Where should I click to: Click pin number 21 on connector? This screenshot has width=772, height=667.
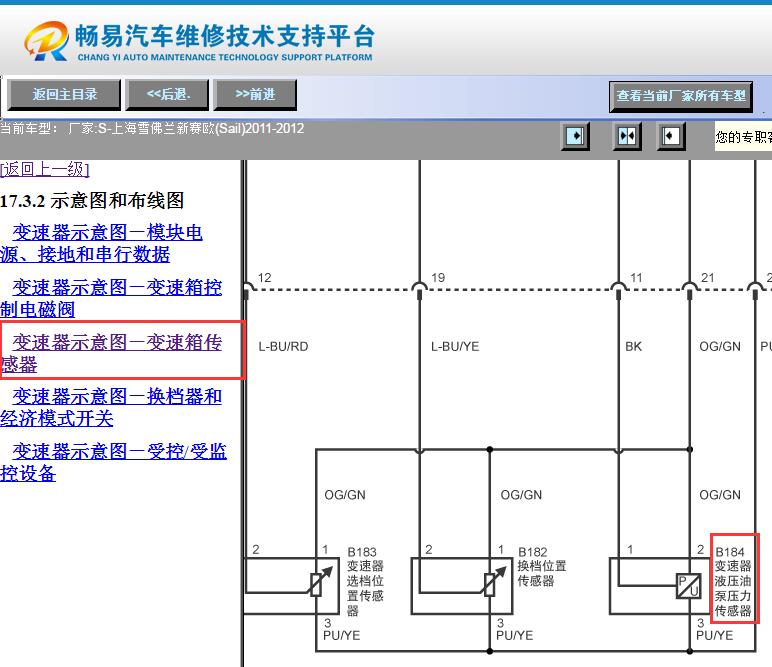(x=708, y=278)
